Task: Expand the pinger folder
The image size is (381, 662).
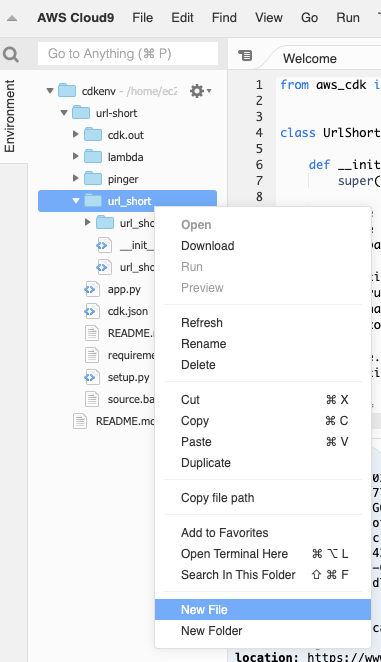Action: click(76, 178)
